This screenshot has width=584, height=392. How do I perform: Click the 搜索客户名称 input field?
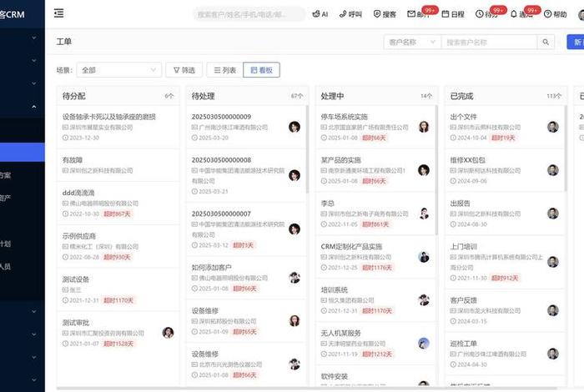[489, 42]
